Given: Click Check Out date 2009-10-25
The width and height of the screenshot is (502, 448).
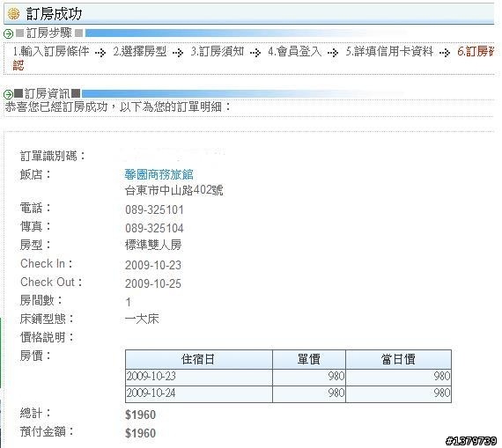Looking at the screenshot, I should pyautogui.click(x=153, y=283).
